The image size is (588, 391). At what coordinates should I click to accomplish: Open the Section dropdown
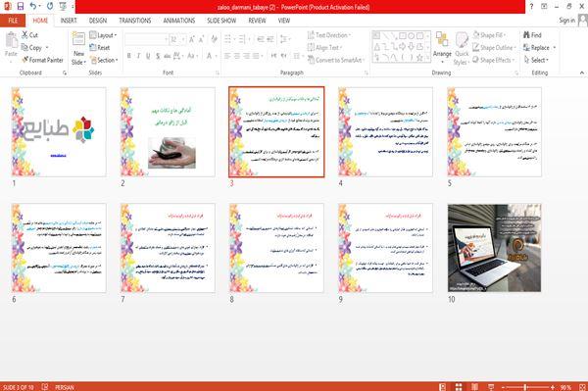click(104, 60)
